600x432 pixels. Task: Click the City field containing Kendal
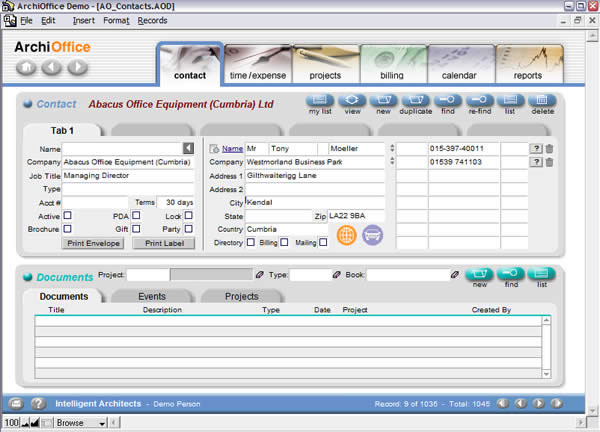coord(315,202)
